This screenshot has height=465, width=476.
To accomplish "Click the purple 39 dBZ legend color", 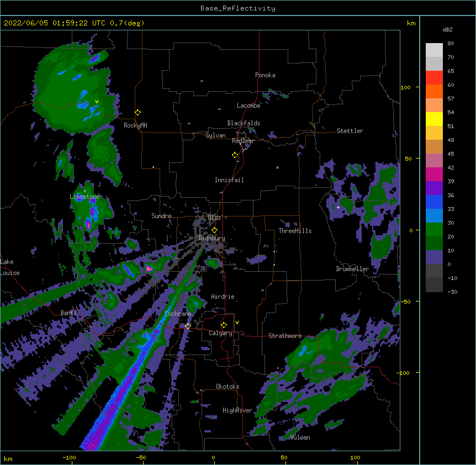I will tap(434, 188).
